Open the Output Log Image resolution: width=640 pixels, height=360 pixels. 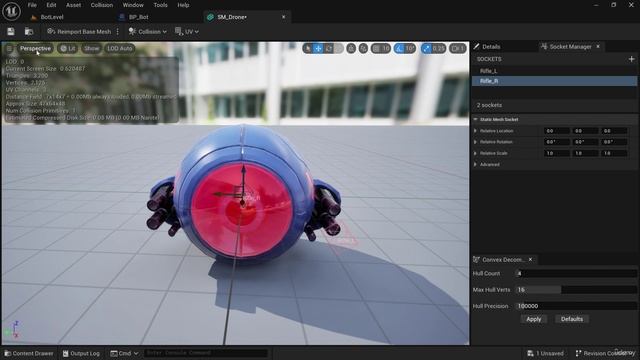click(x=81, y=353)
